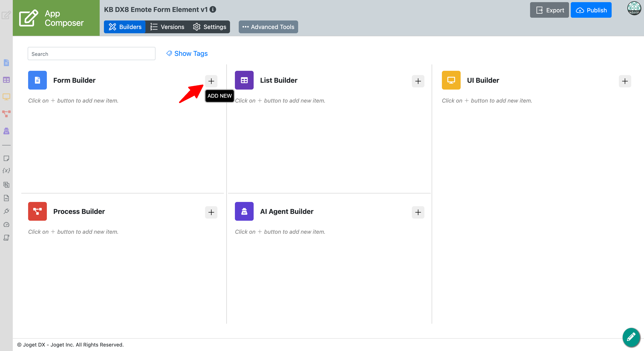The image size is (644, 351).
Task: Click the AI Agent Builder icon tile
Action: tap(244, 211)
